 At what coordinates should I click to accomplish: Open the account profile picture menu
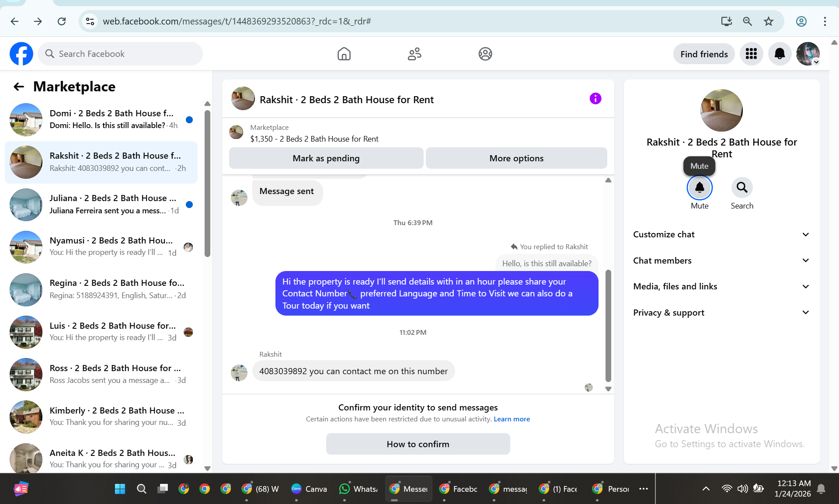808,54
